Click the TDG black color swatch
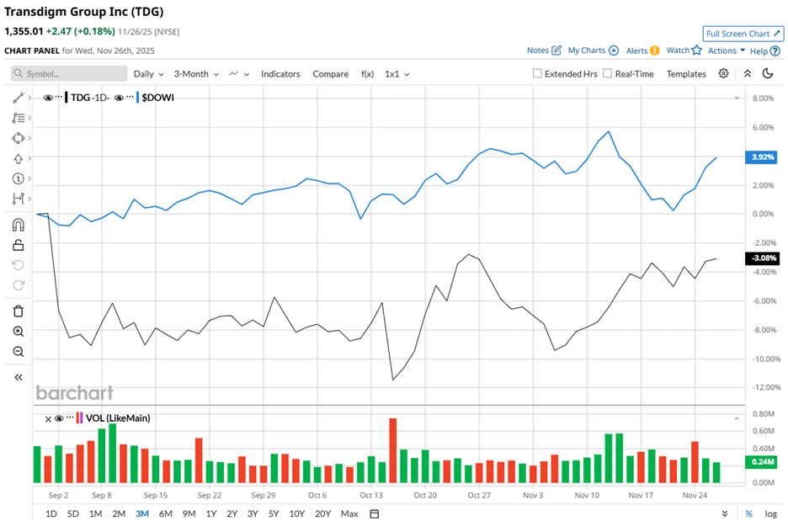The width and height of the screenshot is (788, 532). coord(67,98)
